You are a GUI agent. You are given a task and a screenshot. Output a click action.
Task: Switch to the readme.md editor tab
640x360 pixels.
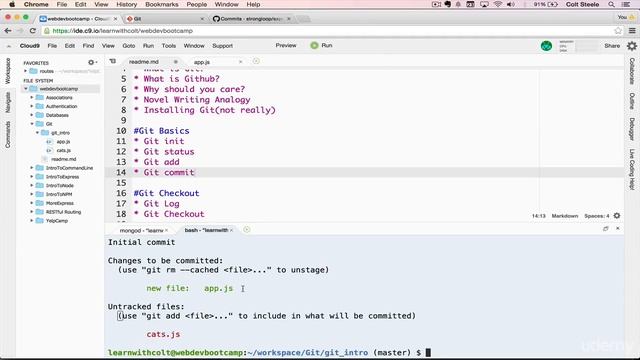click(144, 62)
